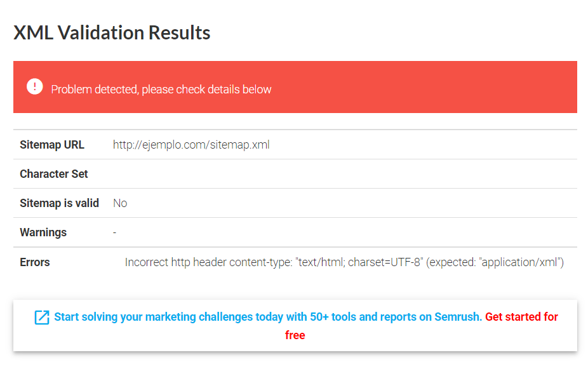
Task: Open the sitemap URL http://ejemplo.com/sitemap.xml
Action: (x=191, y=144)
